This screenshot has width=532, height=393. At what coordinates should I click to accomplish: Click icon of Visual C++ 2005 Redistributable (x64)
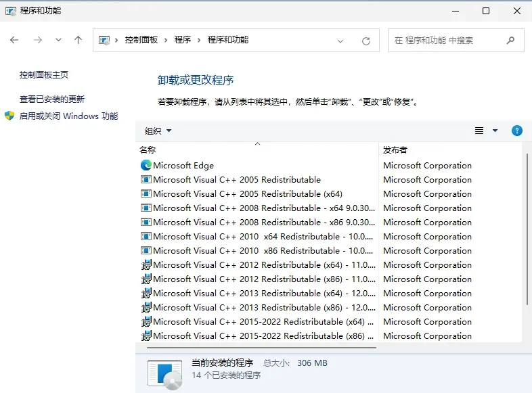pyautogui.click(x=146, y=194)
